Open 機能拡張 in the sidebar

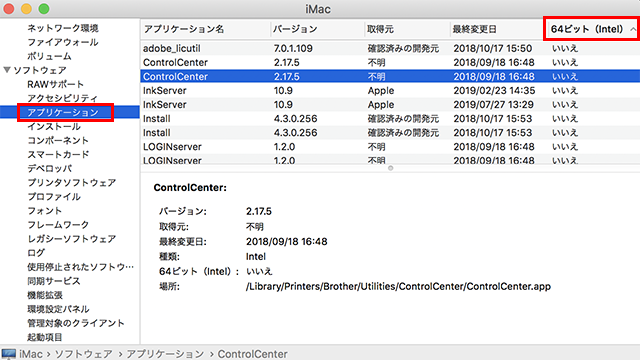tap(45, 295)
